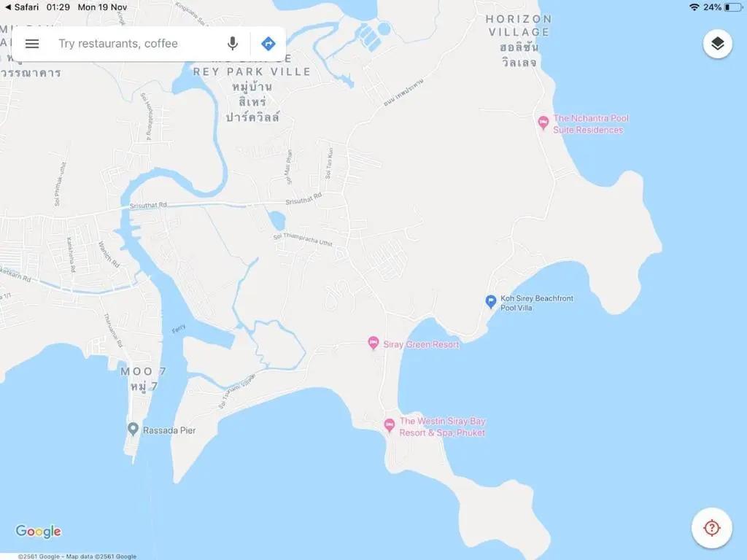747x560 pixels.
Task: Open the map layers button
Action: (718, 44)
